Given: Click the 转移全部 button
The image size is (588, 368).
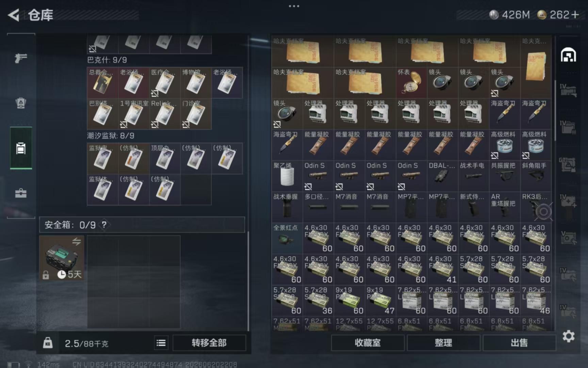Looking at the screenshot, I should click(x=209, y=343).
